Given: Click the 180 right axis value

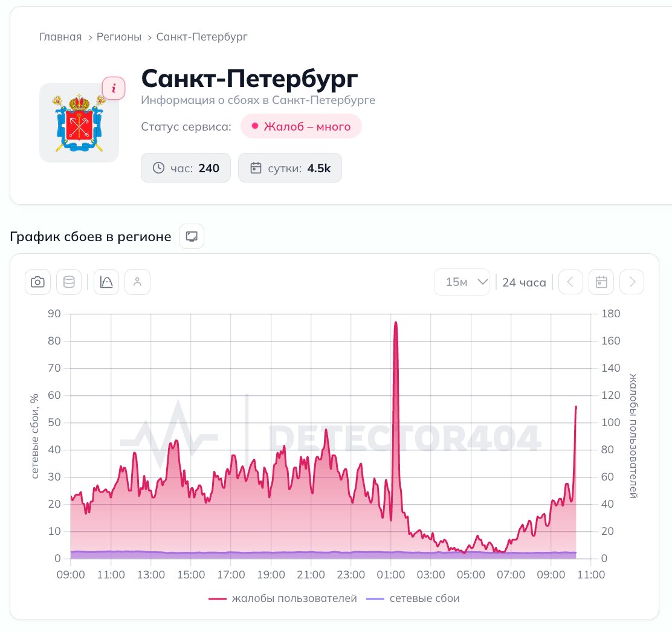Looking at the screenshot, I should tap(611, 314).
